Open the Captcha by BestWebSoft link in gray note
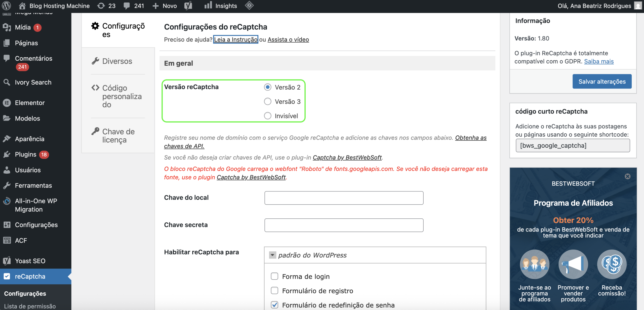 (x=347, y=157)
